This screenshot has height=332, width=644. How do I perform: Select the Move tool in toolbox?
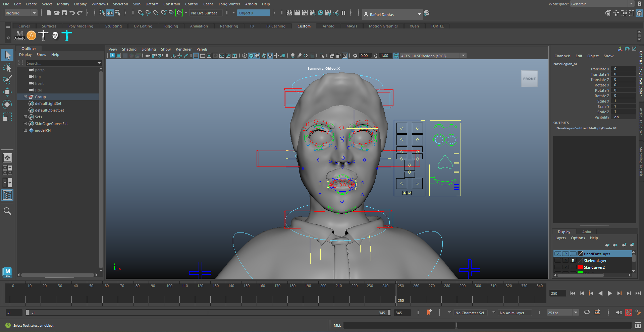point(7,92)
